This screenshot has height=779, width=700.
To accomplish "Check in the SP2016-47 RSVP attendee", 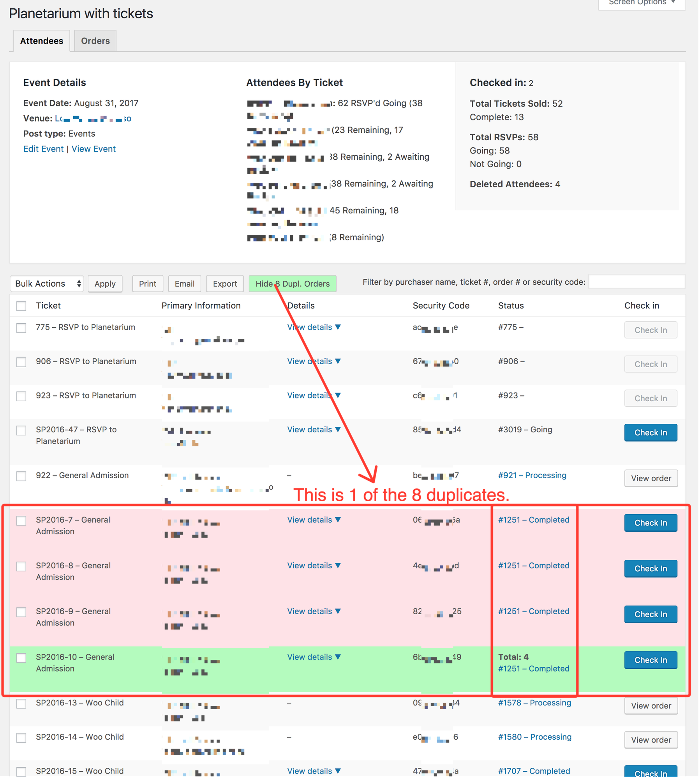I will pyautogui.click(x=650, y=433).
